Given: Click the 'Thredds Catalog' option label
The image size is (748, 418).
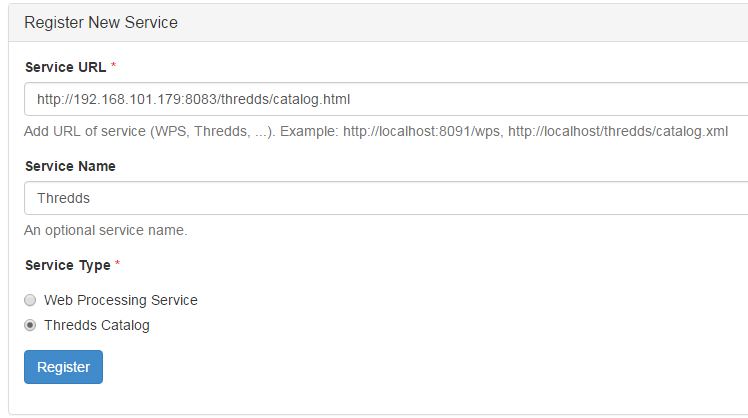Looking at the screenshot, I should click(97, 325).
